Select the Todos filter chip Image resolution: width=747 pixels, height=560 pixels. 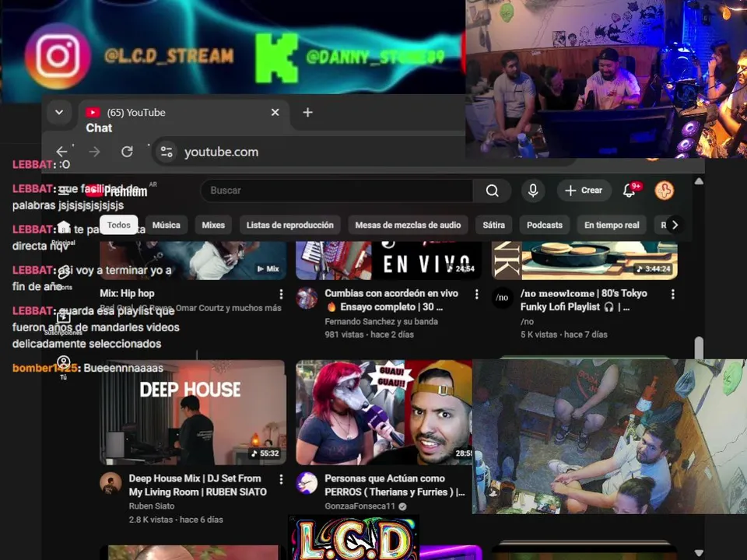(x=118, y=225)
